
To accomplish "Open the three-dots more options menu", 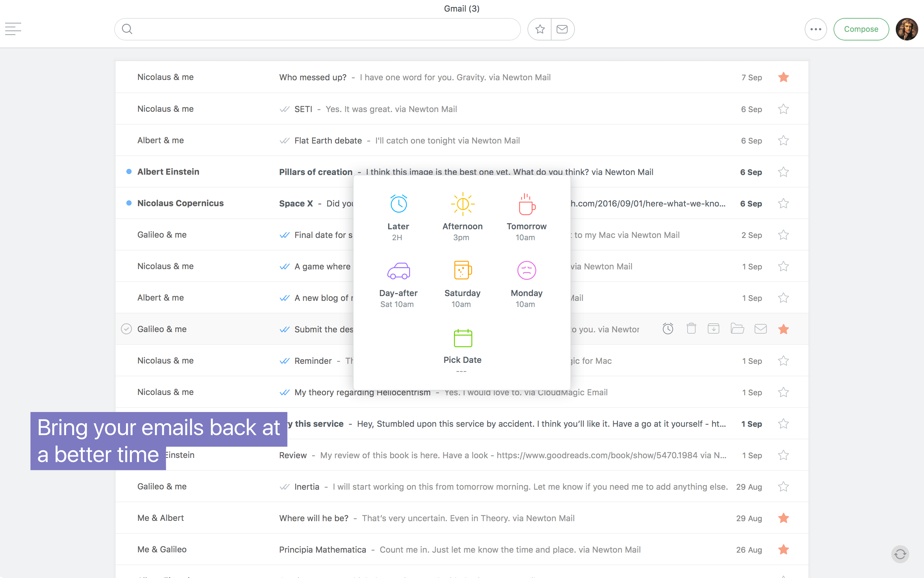I will coord(816,29).
